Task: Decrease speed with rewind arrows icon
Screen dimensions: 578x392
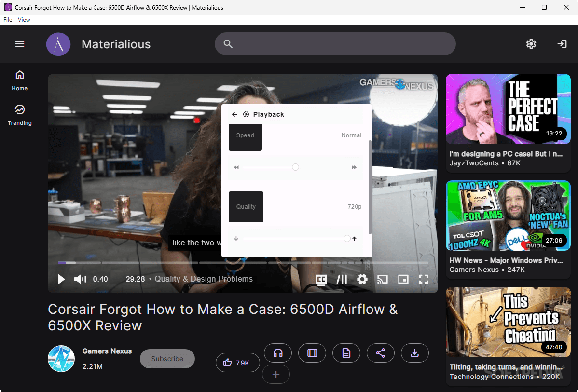Action: click(236, 167)
